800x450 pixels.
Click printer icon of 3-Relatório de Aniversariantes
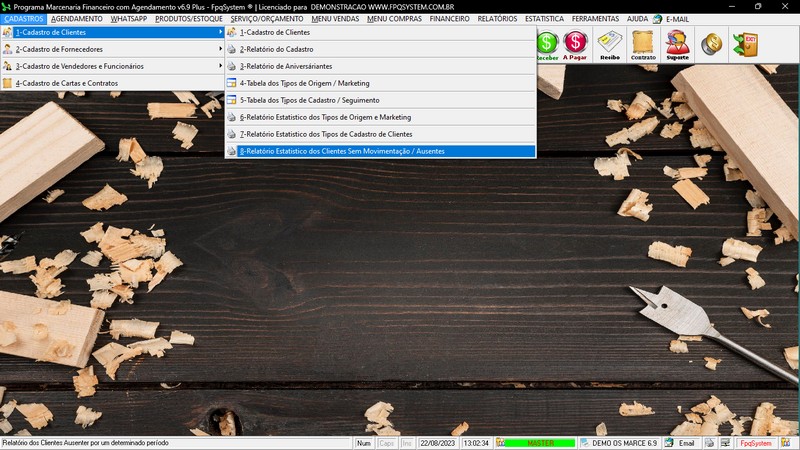232,66
